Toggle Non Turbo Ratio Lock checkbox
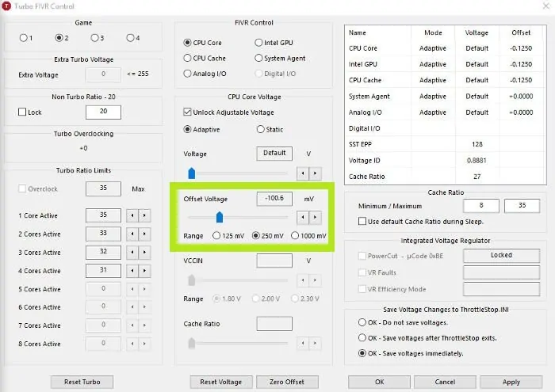The image size is (555, 392). tap(22, 112)
